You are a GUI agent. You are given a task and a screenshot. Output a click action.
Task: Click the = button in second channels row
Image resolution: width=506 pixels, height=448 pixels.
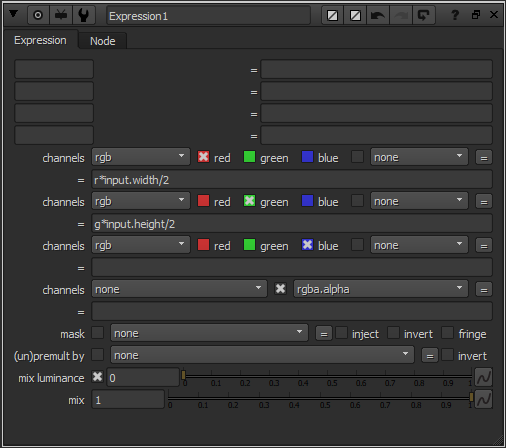pos(484,201)
